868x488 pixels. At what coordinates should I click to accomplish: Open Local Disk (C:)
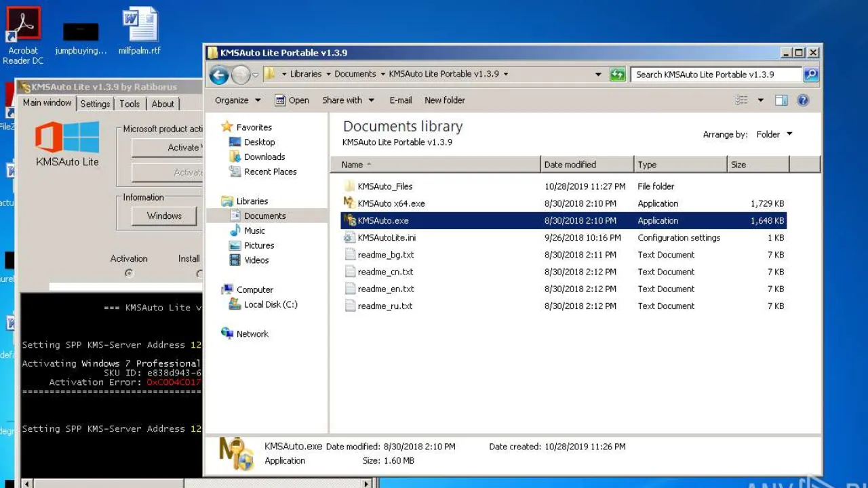271,305
